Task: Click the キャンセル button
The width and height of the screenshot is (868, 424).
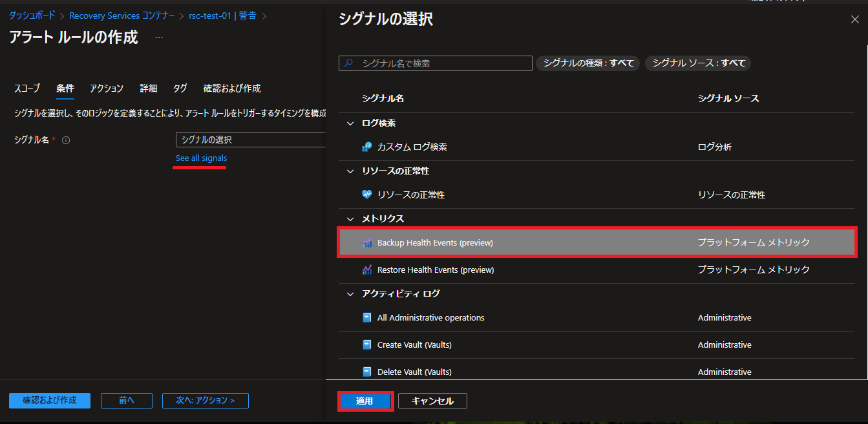Action: pyautogui.click(x=432, y=401)
